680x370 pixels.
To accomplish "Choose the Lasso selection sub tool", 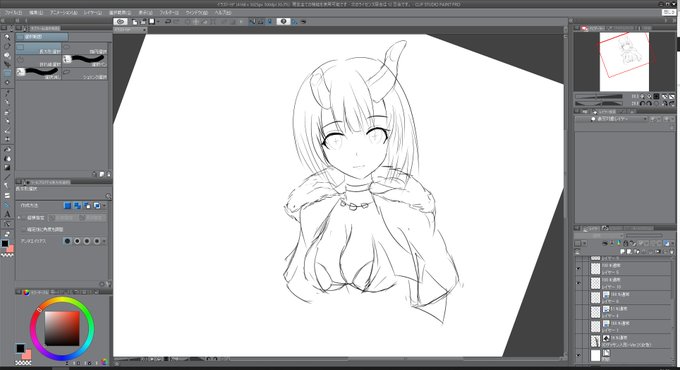I will [39, 61].
